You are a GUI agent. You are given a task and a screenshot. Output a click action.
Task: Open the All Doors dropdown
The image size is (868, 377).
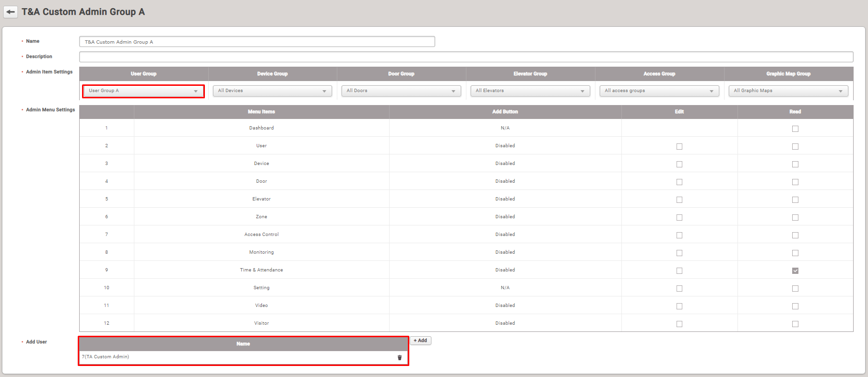coord(401,91)
